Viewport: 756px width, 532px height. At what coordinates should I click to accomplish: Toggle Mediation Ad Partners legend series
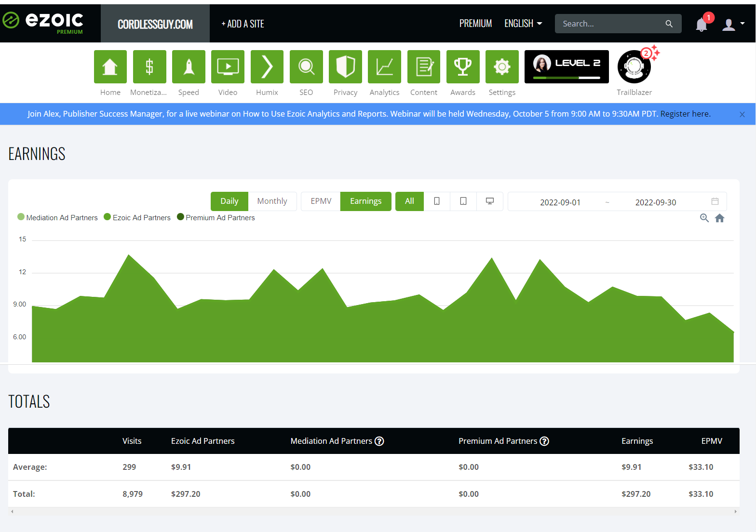(x=57, y=217)
